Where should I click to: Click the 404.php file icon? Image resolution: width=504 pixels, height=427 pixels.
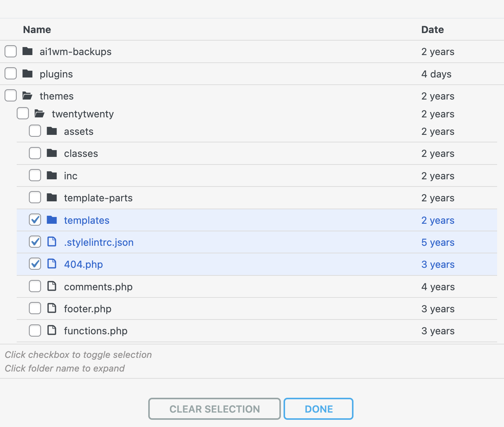click(x=52, y=264)
